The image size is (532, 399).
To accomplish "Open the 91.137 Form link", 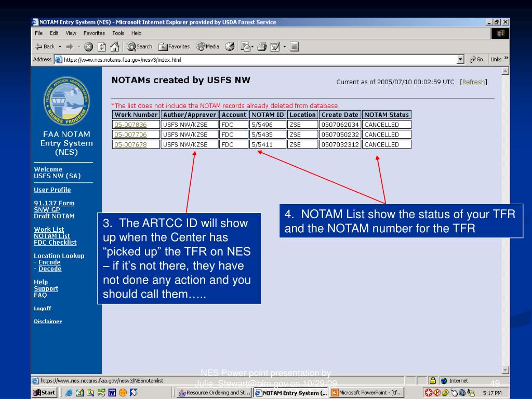I will pyautogui.click(x=54, y=203).
